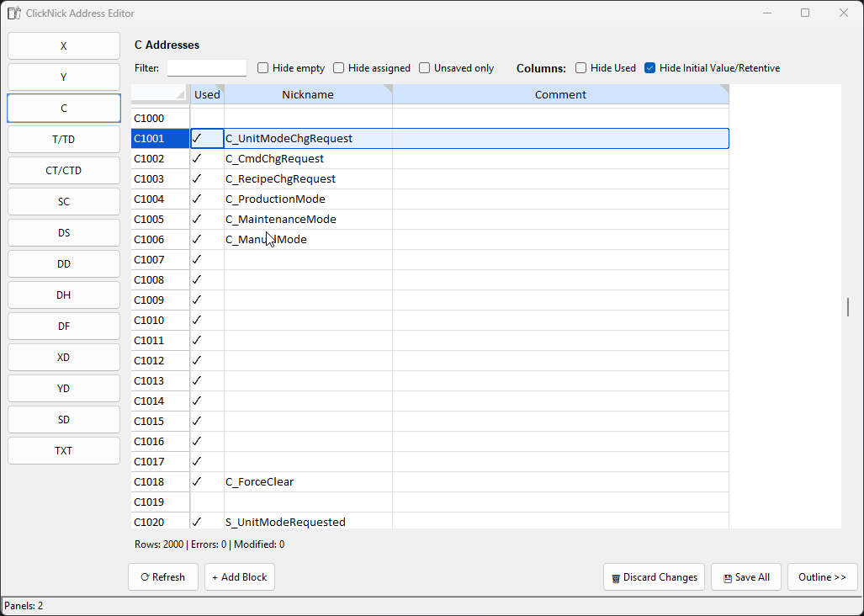Click the Refresh button

click(x=163, y=577)
